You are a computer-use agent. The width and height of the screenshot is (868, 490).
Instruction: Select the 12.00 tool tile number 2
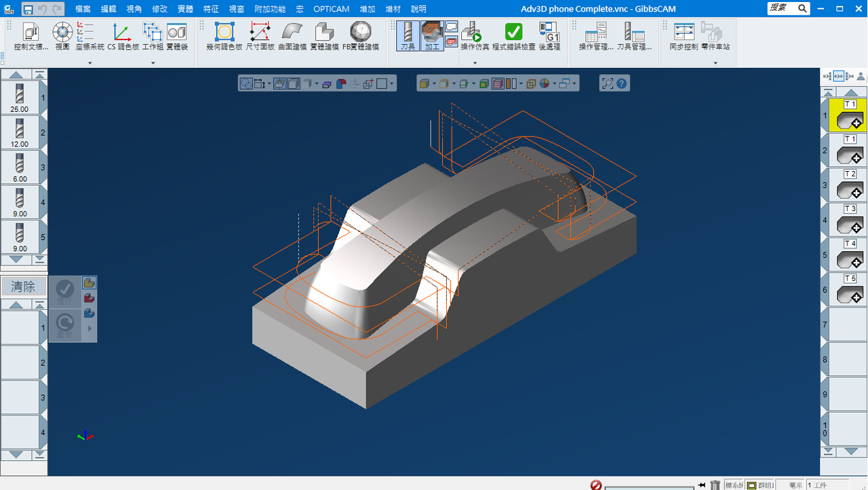pyautogui.click(x=20, y=132)
